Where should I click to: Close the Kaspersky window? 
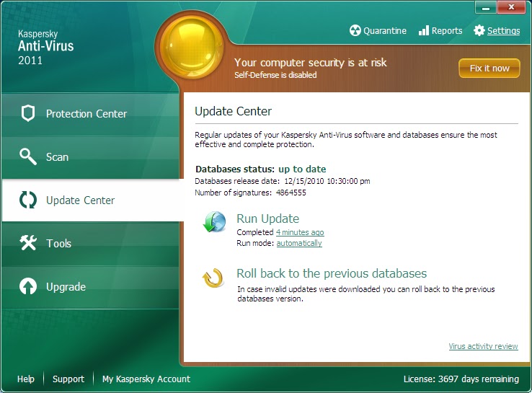pyautogui.click(x=511, y=7)
